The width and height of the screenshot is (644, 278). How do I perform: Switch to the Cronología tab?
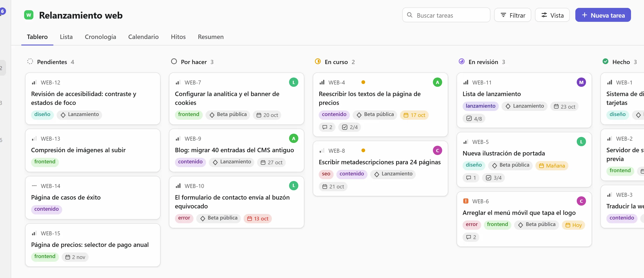click(100, 37)
